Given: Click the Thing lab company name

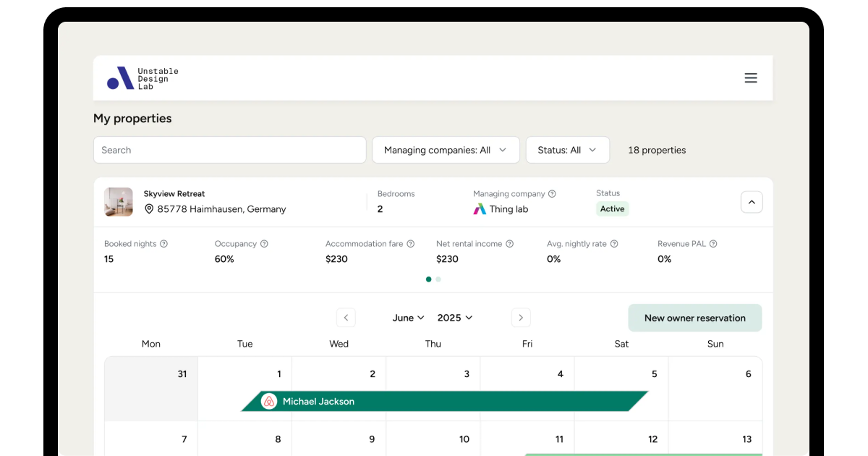Looking at the screenshot, I should 509,209.
